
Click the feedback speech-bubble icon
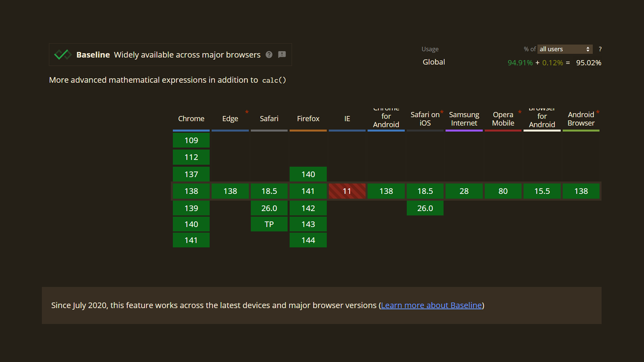pos(281,55)
